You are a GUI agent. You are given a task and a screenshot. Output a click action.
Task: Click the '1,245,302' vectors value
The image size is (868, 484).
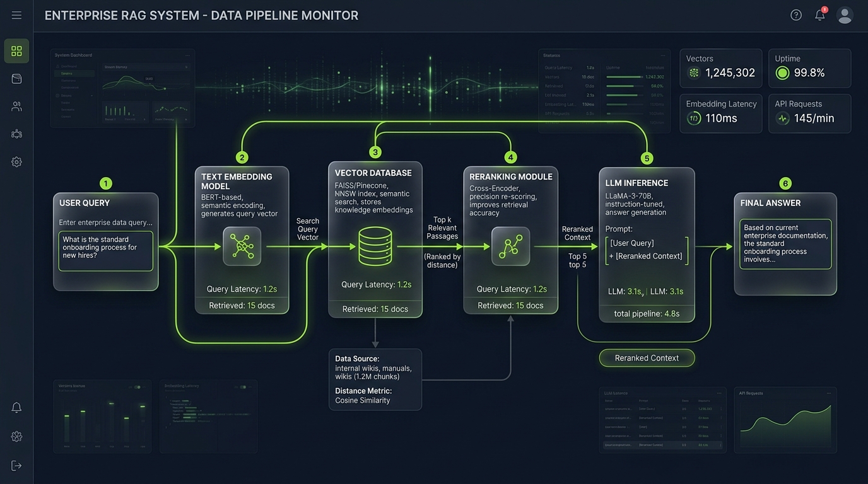click(x=730, y=72)
